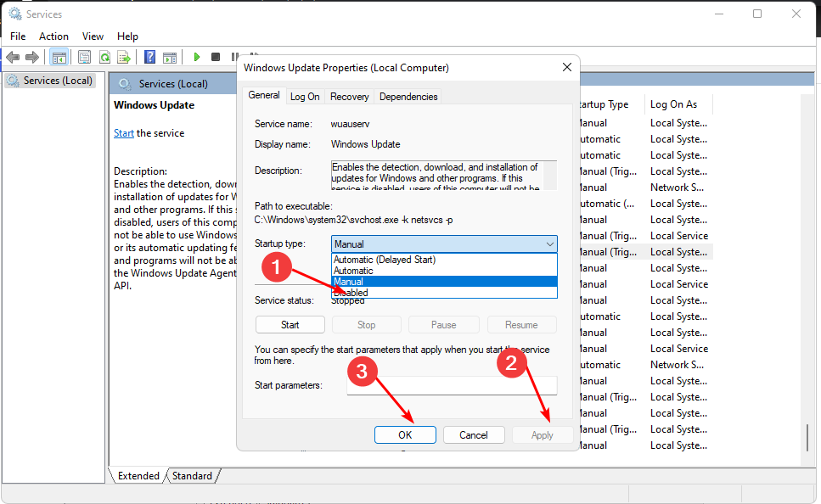The image size is (821, 504).
Task: Choose Automatic (Delayed Start) from the list
Action: [444, 260]
